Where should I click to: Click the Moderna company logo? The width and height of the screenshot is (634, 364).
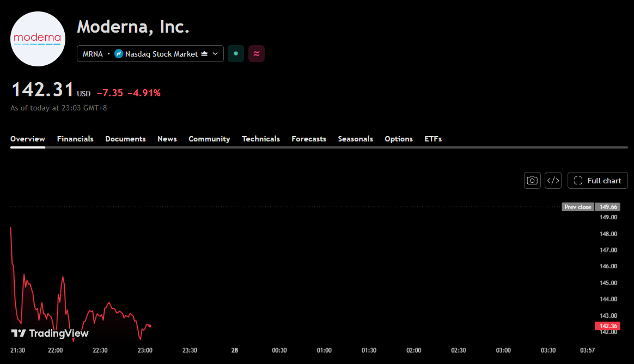click(x=38, y=39)
